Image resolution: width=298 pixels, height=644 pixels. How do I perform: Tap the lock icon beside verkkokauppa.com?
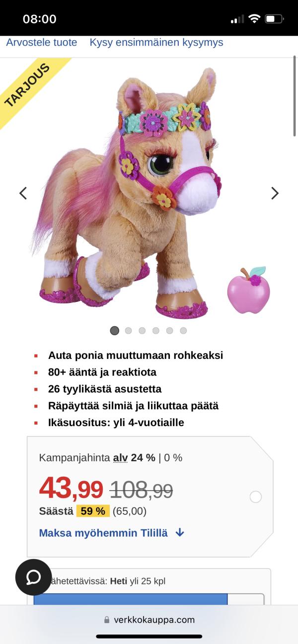[x=106, y=620]
